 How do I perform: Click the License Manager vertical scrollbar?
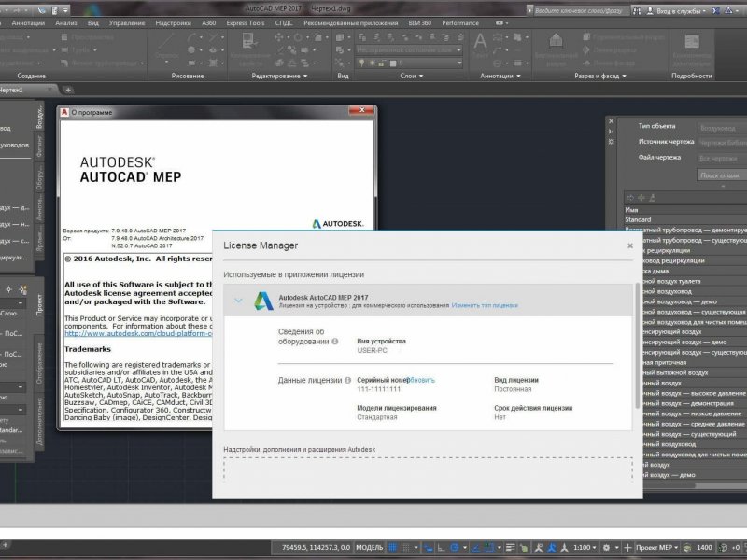pos(638,345)
